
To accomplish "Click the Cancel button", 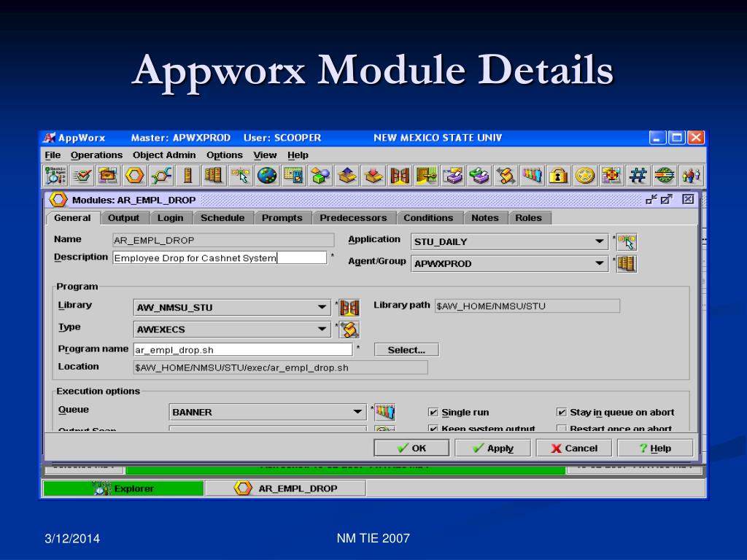I will coord(574,448).
